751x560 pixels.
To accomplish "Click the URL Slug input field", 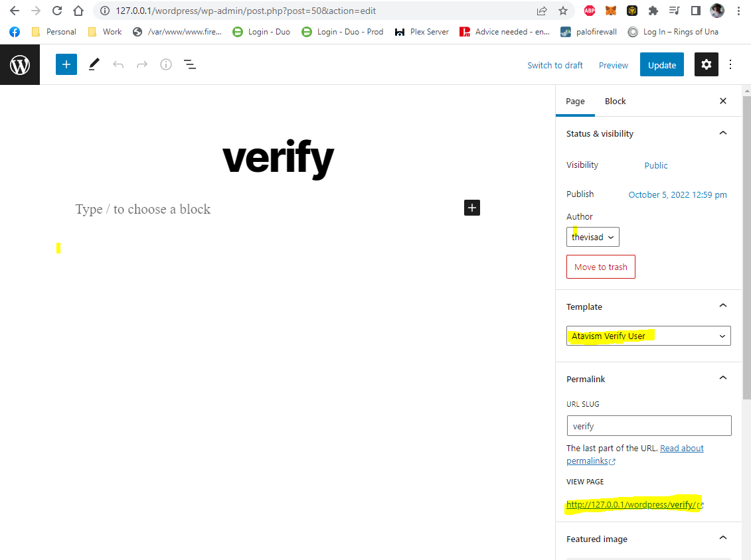I will (648, 426).
